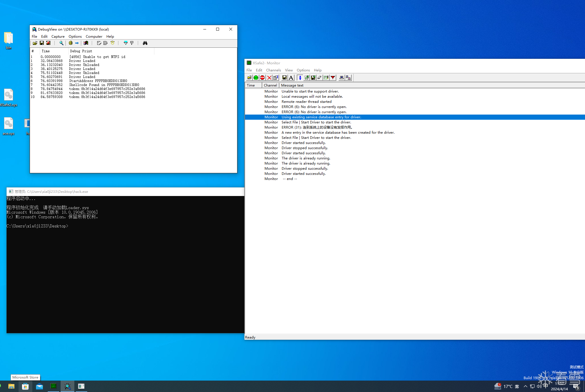This screenshot has height=392, width=585.
Task: Click the DebugView clock time format icon
Action: [x=112, y=43]
